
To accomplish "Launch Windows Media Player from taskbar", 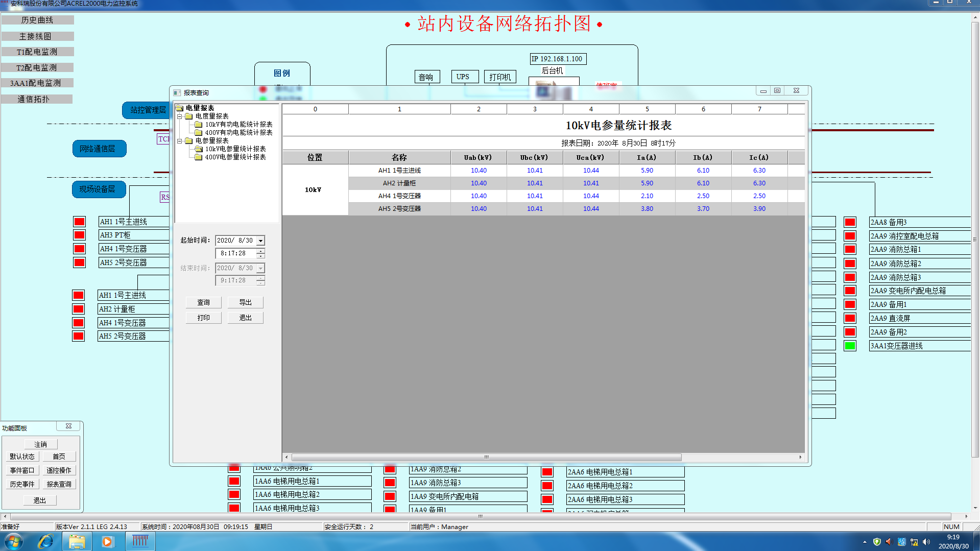I will pos(107,541).
